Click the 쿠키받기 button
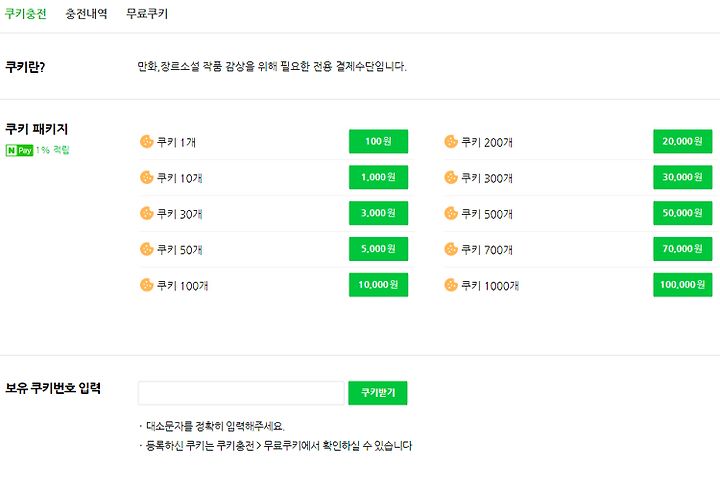 [378, 393]
